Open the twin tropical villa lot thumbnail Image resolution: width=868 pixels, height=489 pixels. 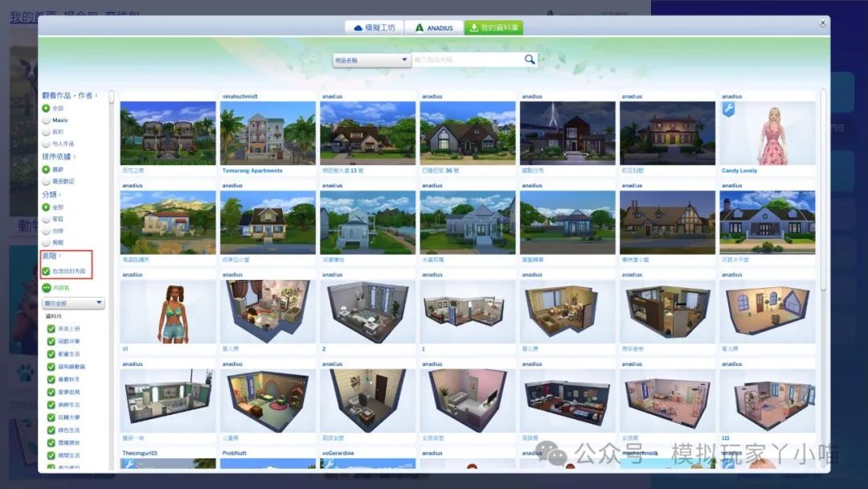tap(168, 133)
